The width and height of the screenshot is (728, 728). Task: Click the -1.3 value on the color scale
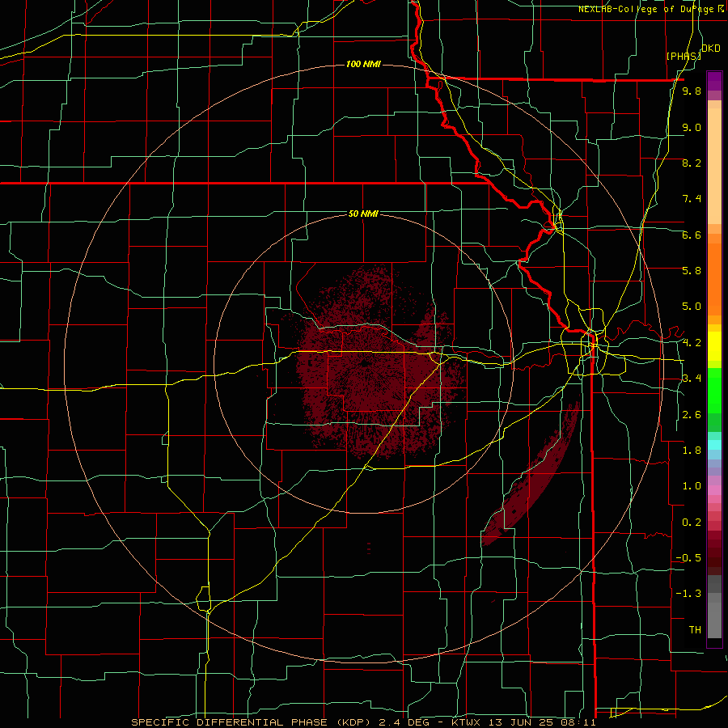coord(688,594)
